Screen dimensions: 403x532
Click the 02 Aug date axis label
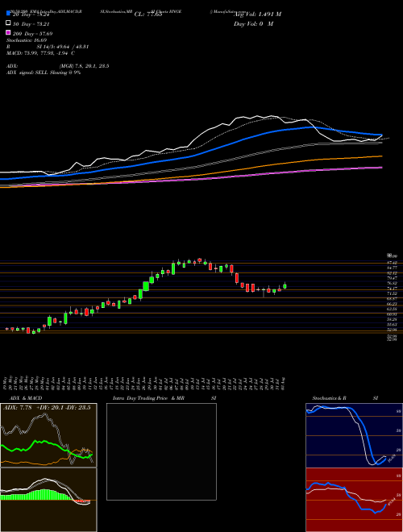click(285, 382)
